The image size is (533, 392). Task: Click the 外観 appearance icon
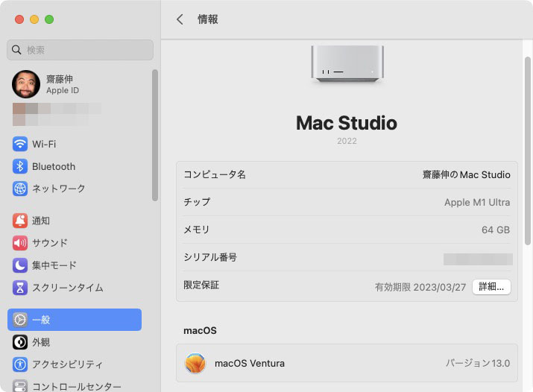(20, 342)
